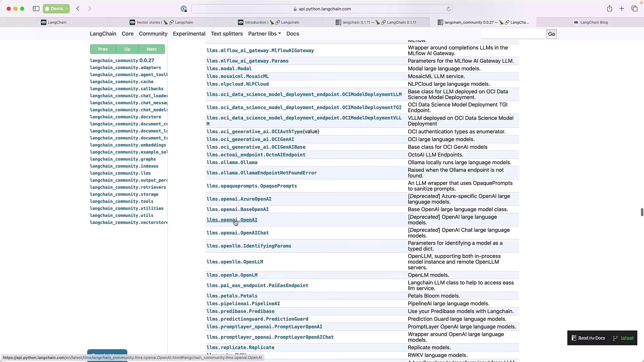Viewport: 644px width, 362px height.
Task: Expand the Partner libs dropdown menu
Action: tap(264, 34)
